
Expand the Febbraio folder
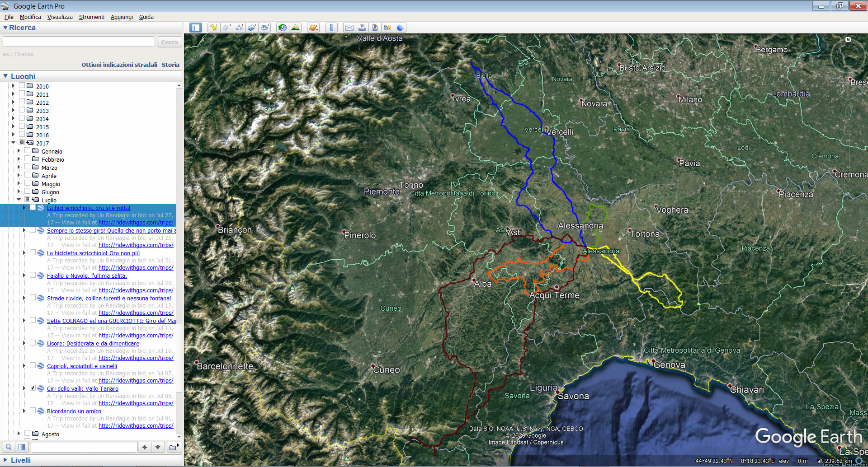coord(19,159)
